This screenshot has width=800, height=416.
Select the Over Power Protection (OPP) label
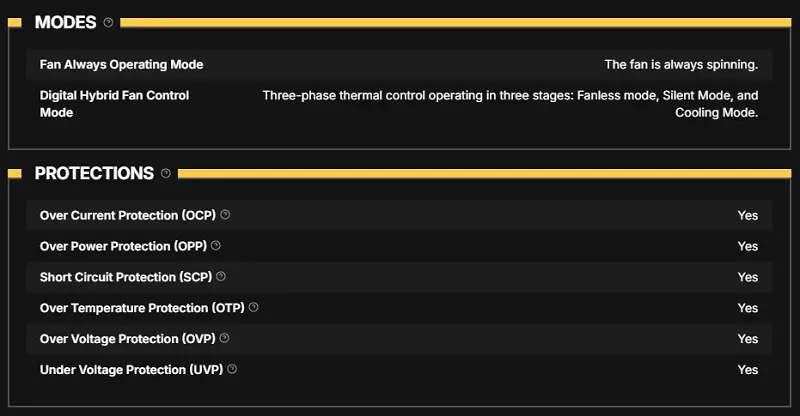(123, 246)
